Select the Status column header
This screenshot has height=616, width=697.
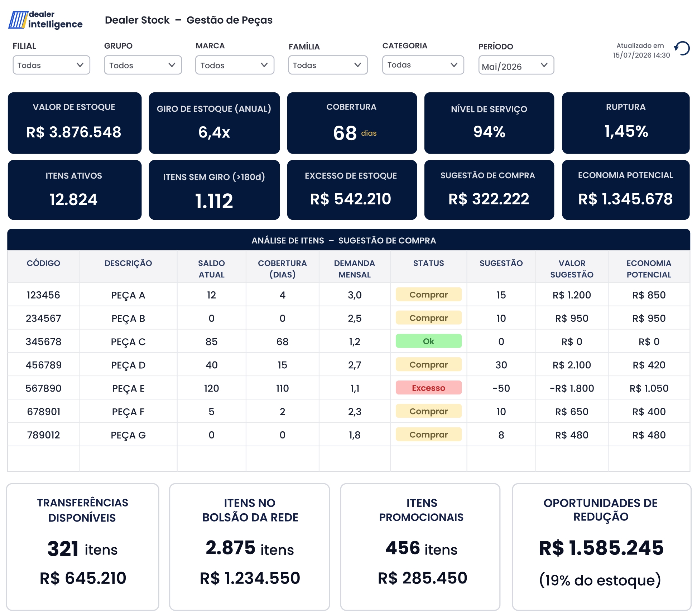[x=428, y=263]
